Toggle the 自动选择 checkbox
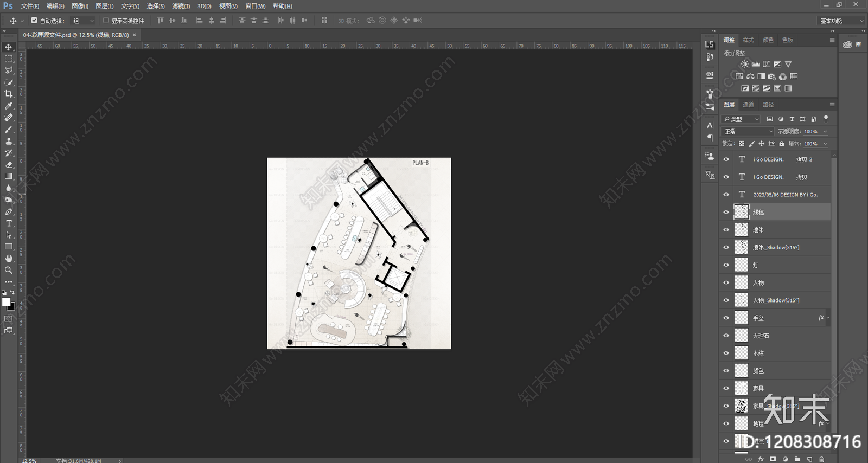This screenshot has width=868, height=463. (34, 21)
